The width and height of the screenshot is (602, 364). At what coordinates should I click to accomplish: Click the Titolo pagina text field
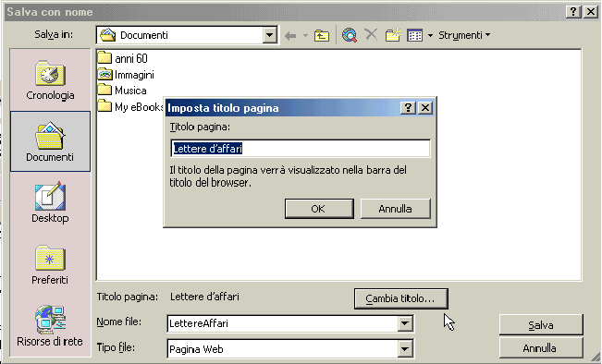click(301, 149)
